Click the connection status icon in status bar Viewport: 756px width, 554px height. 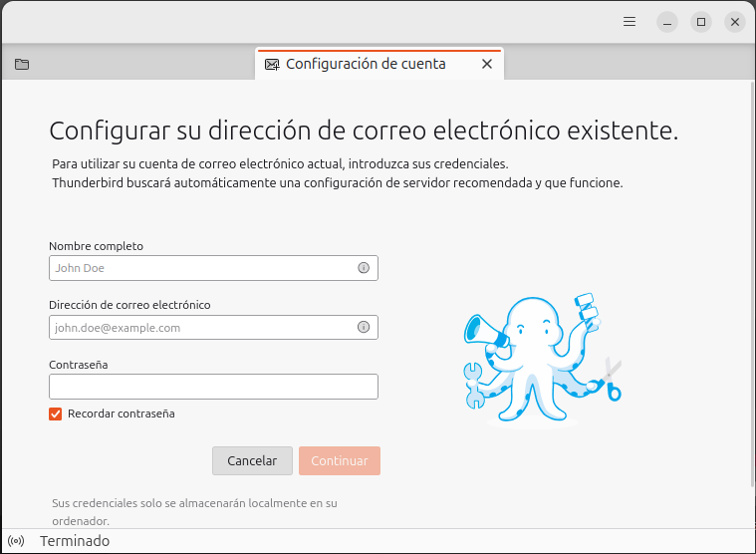pos(15,541)
